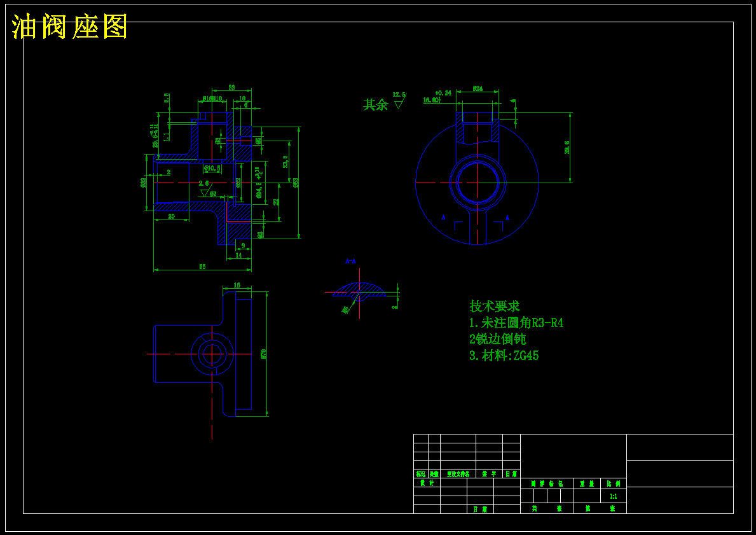Select the 55 overall length dimension
Viewport: 756px width, 535px height.
(x=202, y=267)
